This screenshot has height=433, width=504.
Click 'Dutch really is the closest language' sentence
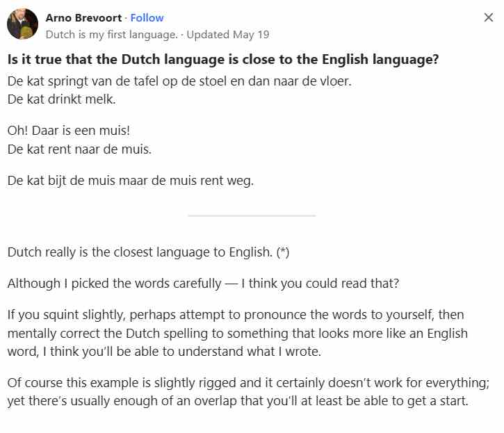click(140, 252)
